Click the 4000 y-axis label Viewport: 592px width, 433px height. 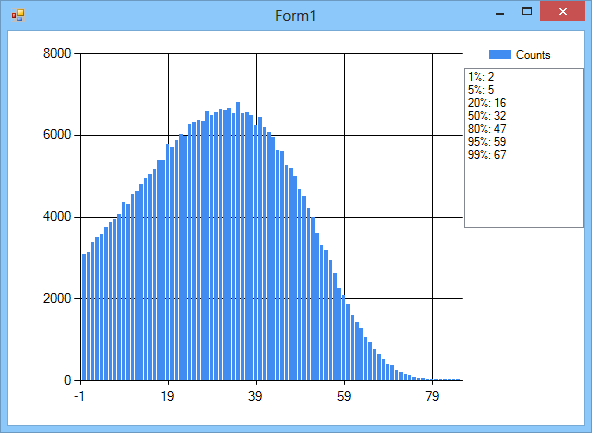coord(57,217)
